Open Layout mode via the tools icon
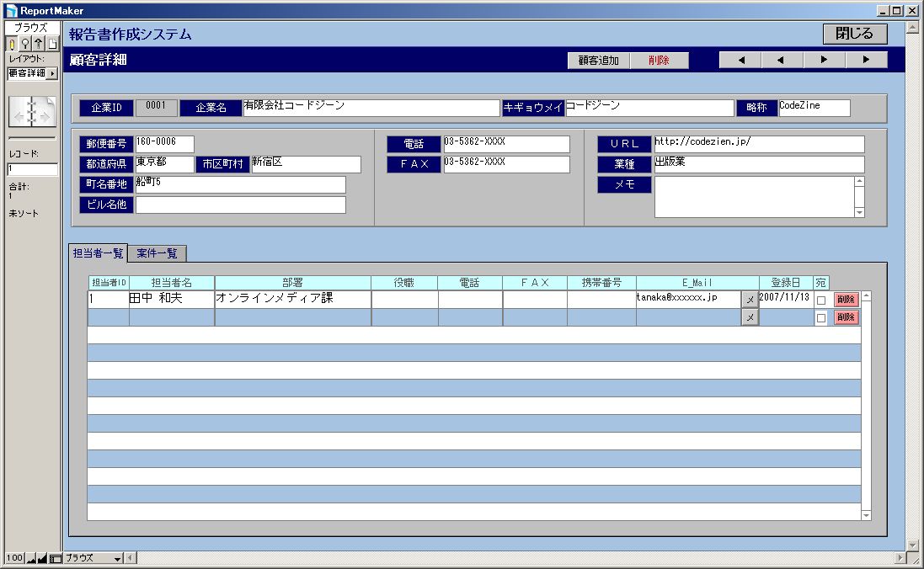The height and width of the screenshot is (569, 924). (40, 44)
